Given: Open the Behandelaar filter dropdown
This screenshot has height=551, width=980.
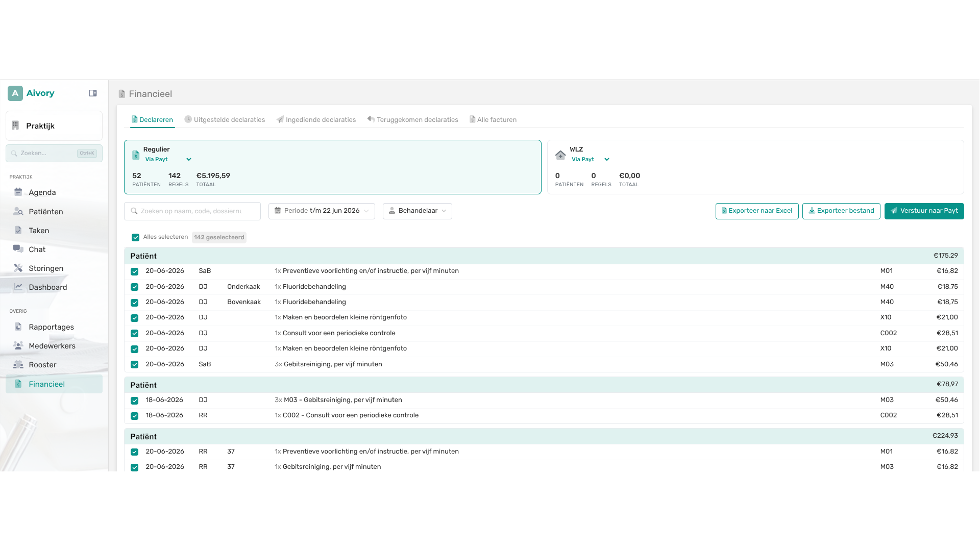Looking at the screenshot, I should tap(418, 211).
